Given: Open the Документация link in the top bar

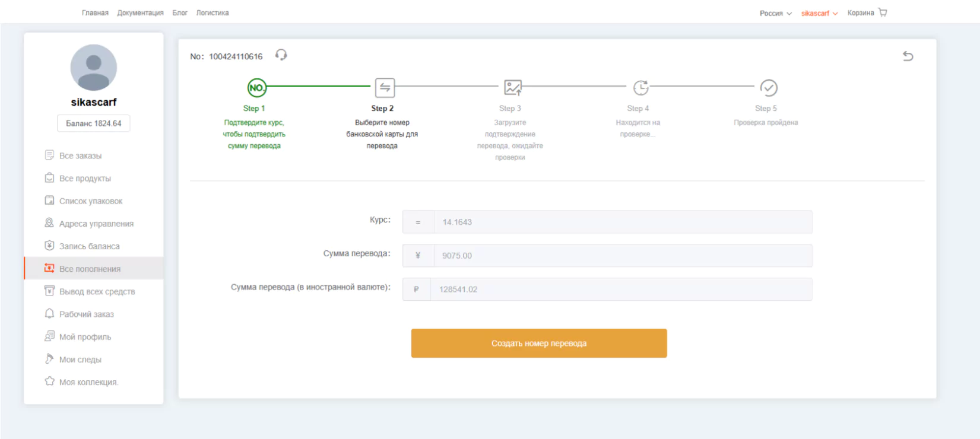Looking at the screenshot, I should click(140, 13).
